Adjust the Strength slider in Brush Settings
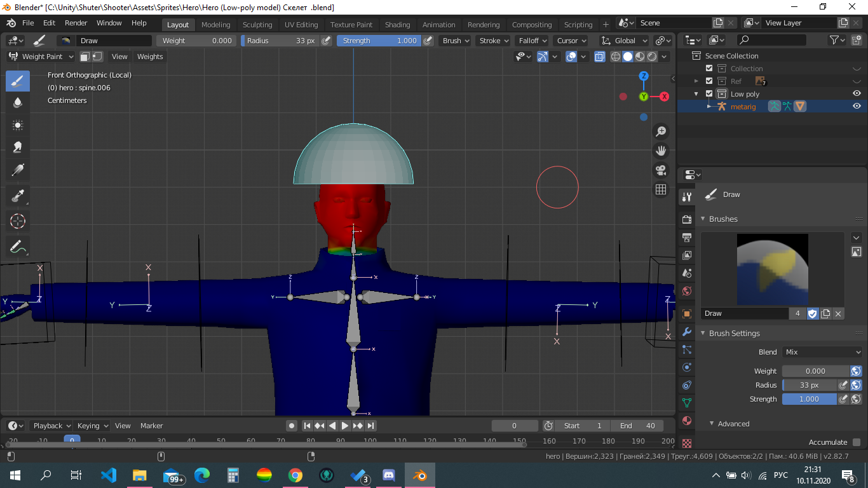Viewport: 868px width, 488px height. pos(810,399)
